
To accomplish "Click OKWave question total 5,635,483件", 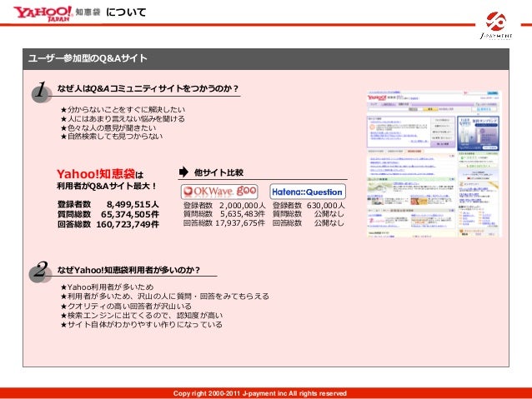I will [243, 214].
